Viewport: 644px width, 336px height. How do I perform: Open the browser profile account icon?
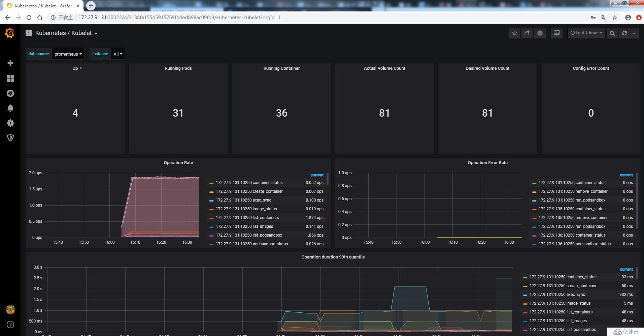[628, 18]
